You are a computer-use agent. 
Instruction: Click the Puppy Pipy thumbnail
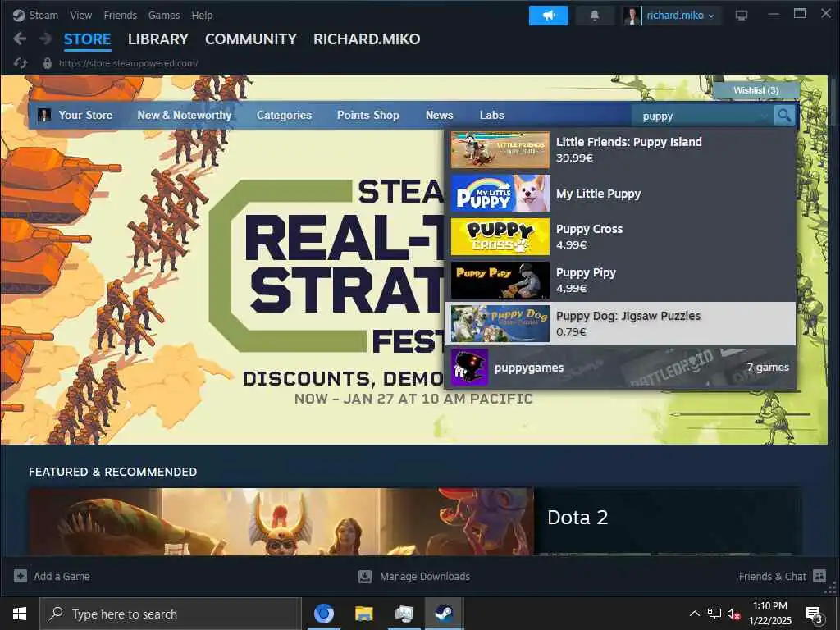click(500, 280)
